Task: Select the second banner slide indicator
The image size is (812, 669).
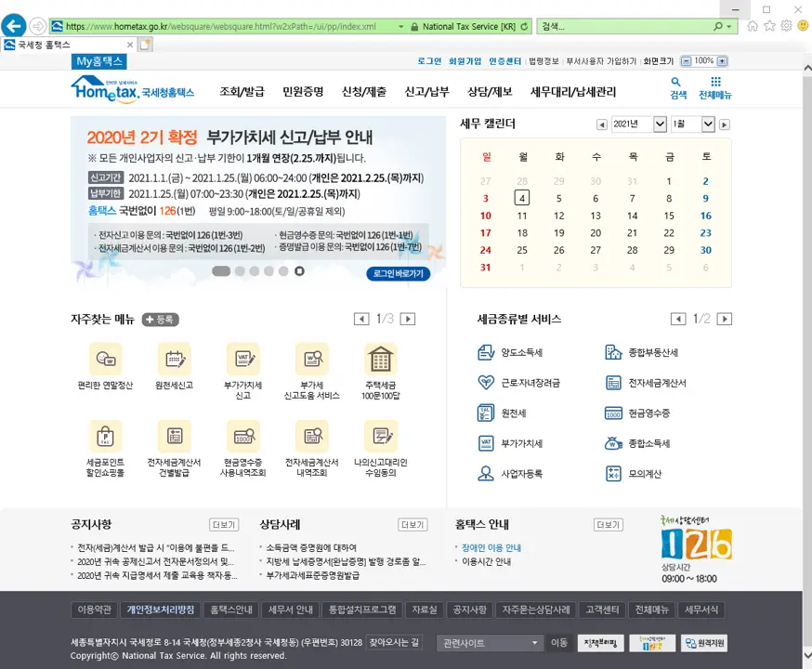Action: tap(240, 270)
